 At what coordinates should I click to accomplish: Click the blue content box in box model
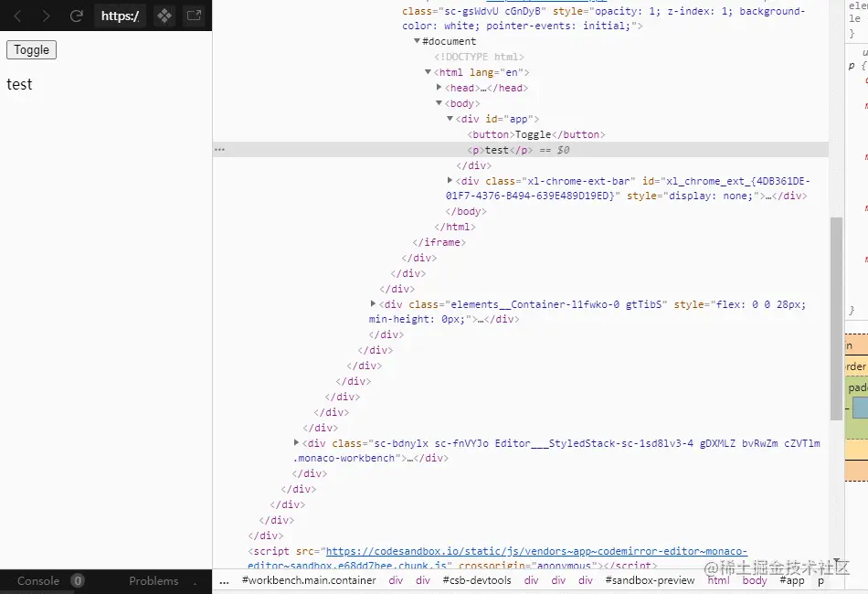(861, 408)
